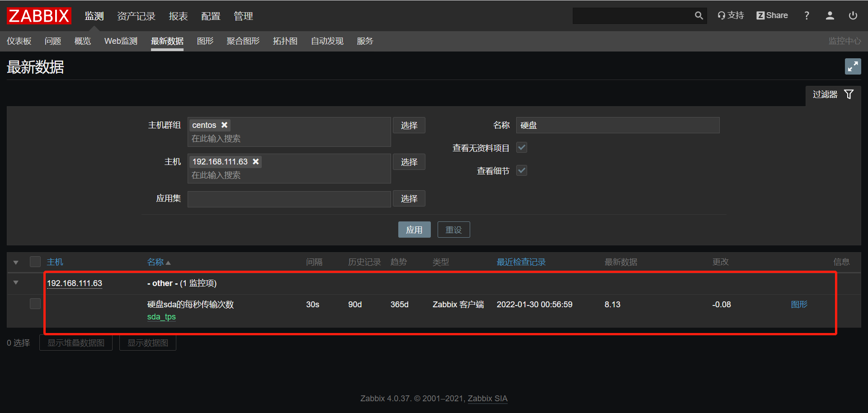The width and height of the screenshot is (868, 413).
Task: Click the 应用 apply button
Action: pos(414,230)
